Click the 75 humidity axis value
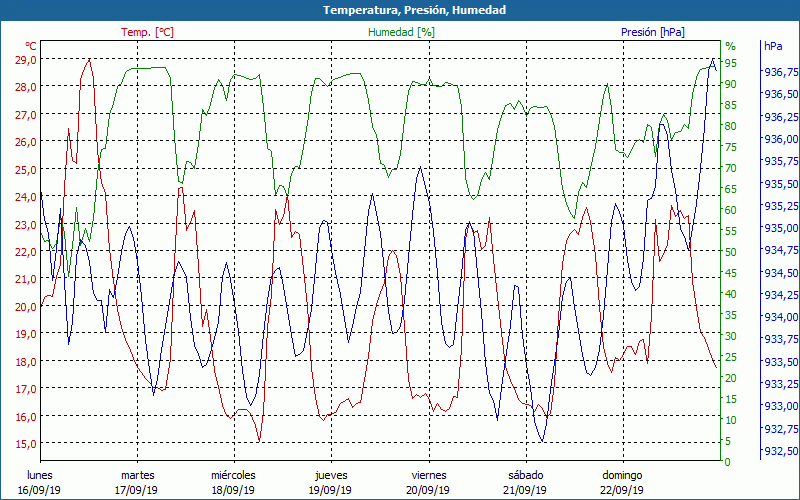The height and width of the screenshot is (500, 800). (x=731, y=147)
